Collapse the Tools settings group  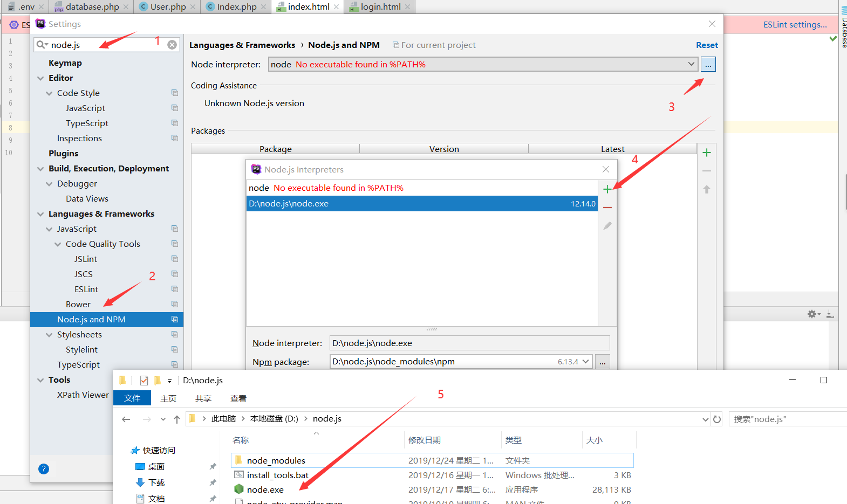[x=40, y=380]
